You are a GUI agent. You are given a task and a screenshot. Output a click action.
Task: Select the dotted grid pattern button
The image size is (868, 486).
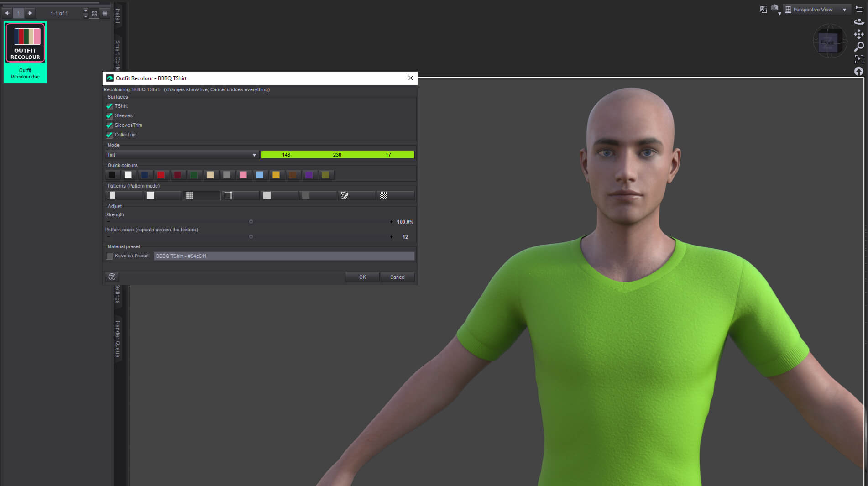pos(241,195)
